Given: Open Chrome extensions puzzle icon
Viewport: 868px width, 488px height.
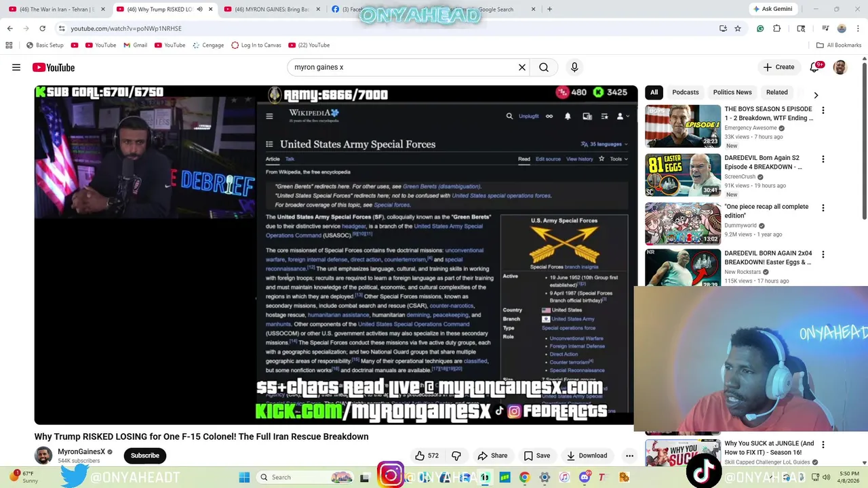Looking at the screenshot, I should [x=777, y=28].
